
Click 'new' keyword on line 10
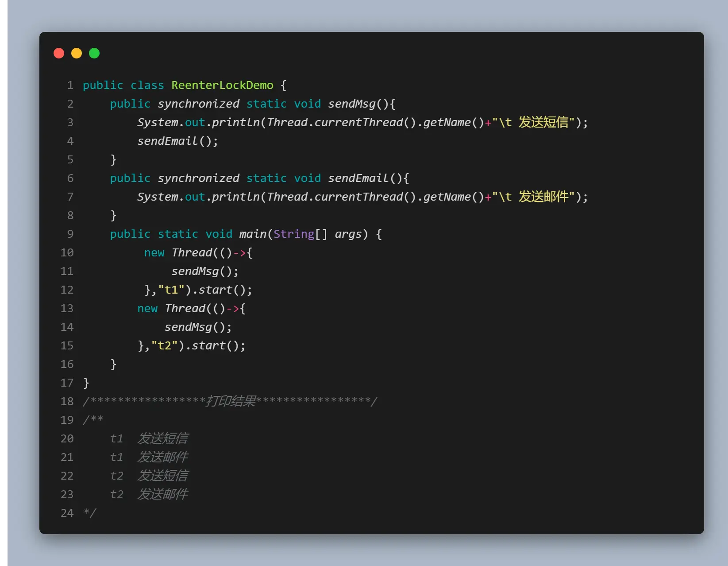154,252
